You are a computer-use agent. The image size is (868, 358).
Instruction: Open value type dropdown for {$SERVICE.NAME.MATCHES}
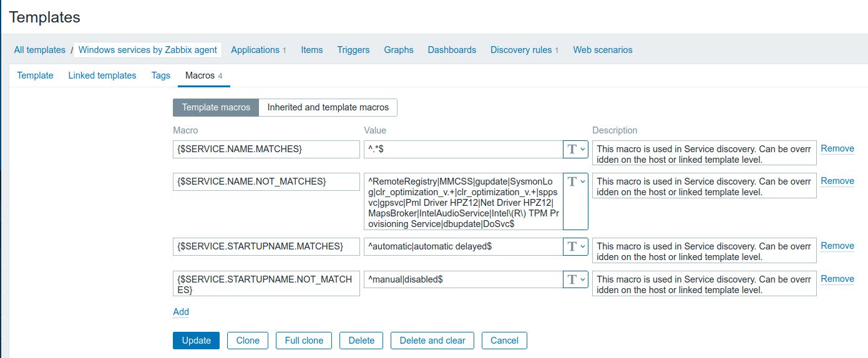(575, 149)
